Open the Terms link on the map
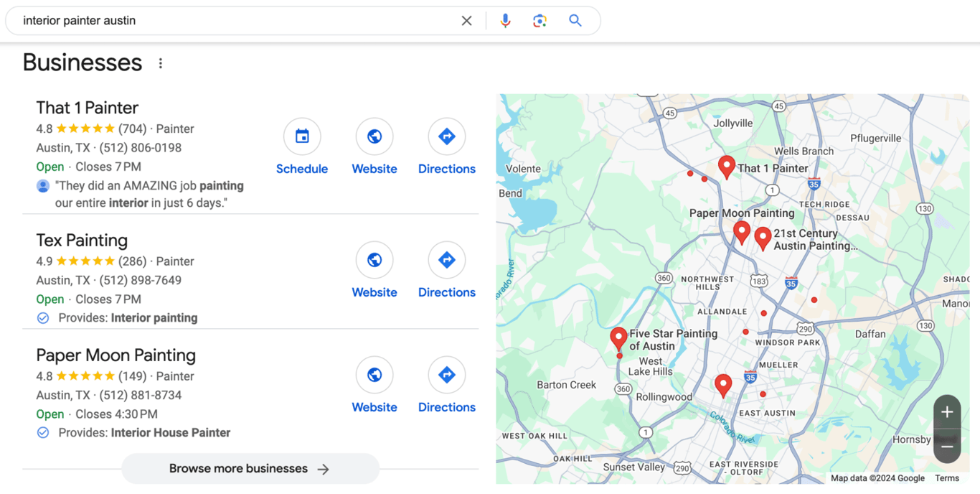The height and width of the screenshot is (494, 980). coord(946,477)
